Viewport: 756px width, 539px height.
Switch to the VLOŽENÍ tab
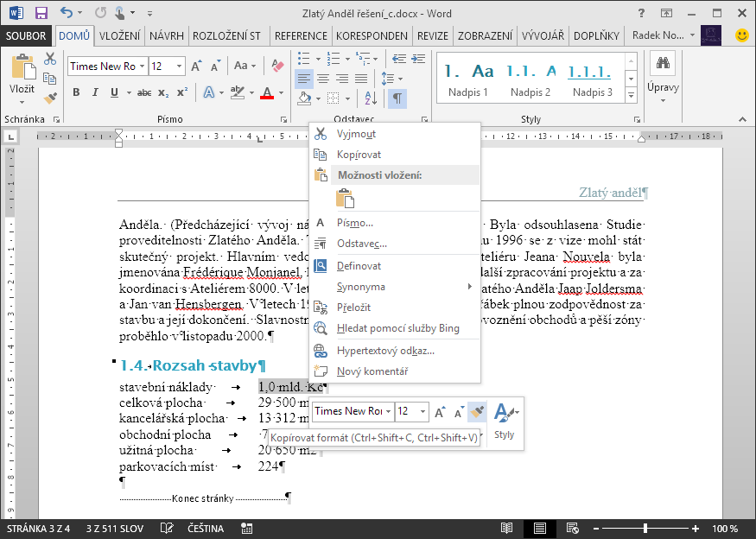tap(119, 35)
